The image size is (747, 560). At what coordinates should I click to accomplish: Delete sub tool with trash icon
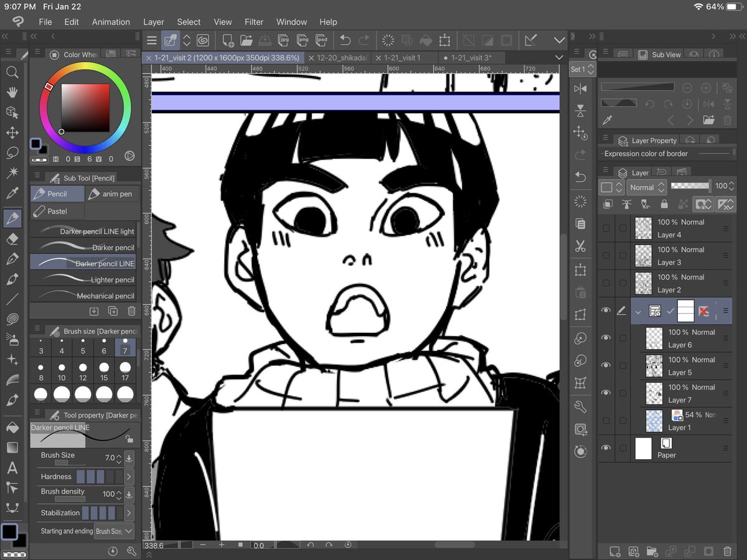131,311
